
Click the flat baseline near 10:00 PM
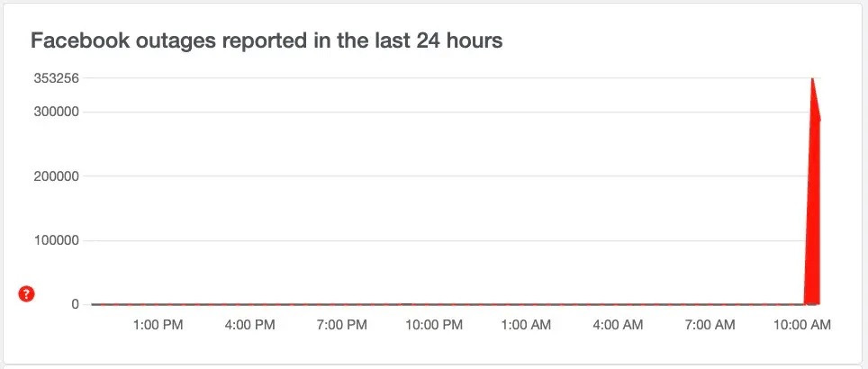[x=434, y=304]
